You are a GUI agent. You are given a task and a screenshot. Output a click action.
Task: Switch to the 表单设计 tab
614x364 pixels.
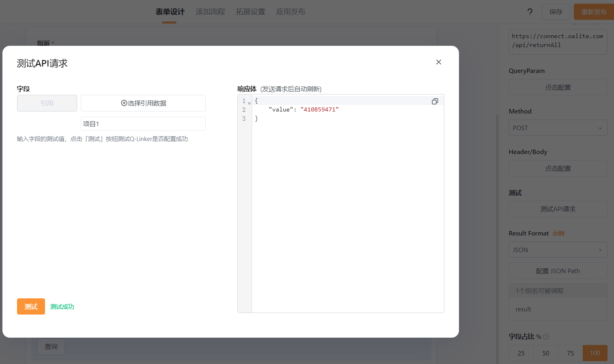(x=170, y=12)
